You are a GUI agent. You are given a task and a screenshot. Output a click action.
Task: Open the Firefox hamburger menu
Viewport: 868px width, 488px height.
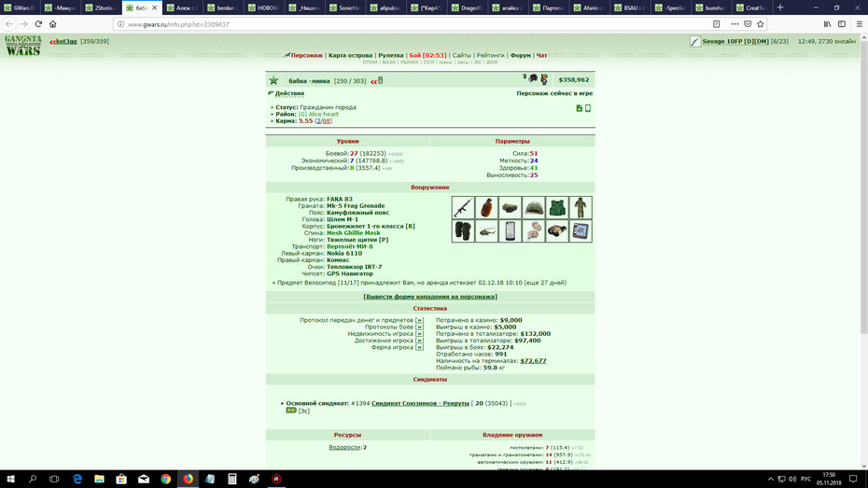pyautogui.click(x=860, y=23)
